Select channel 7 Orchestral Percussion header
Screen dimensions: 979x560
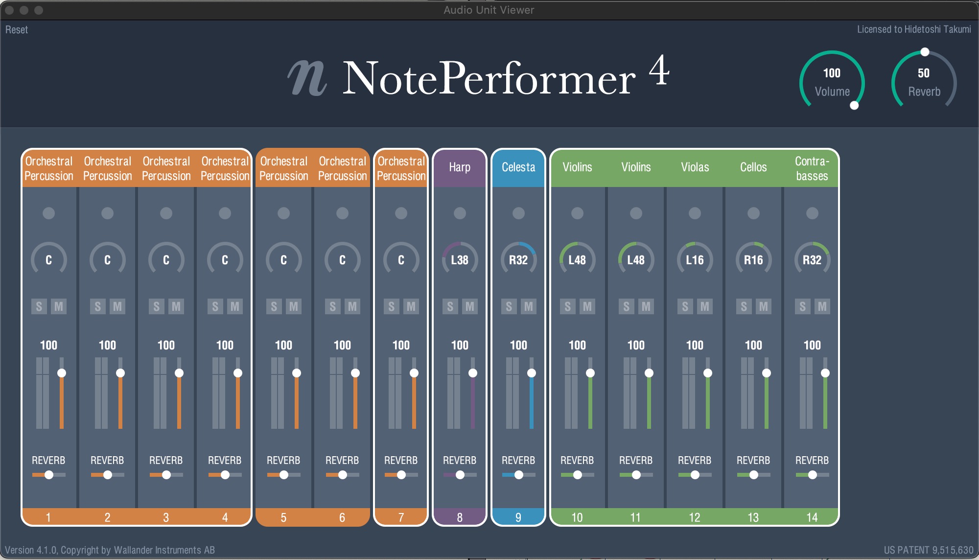tap(401, 168)
